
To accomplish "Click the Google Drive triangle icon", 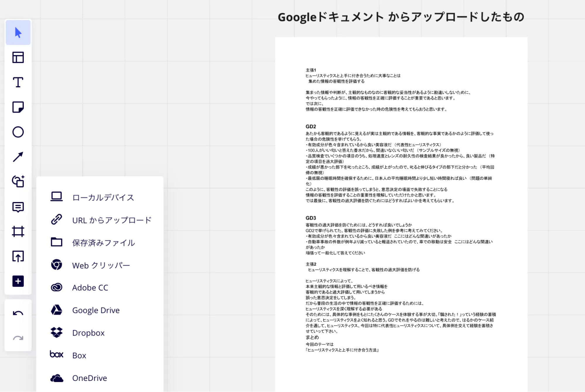I will [56, 310].
